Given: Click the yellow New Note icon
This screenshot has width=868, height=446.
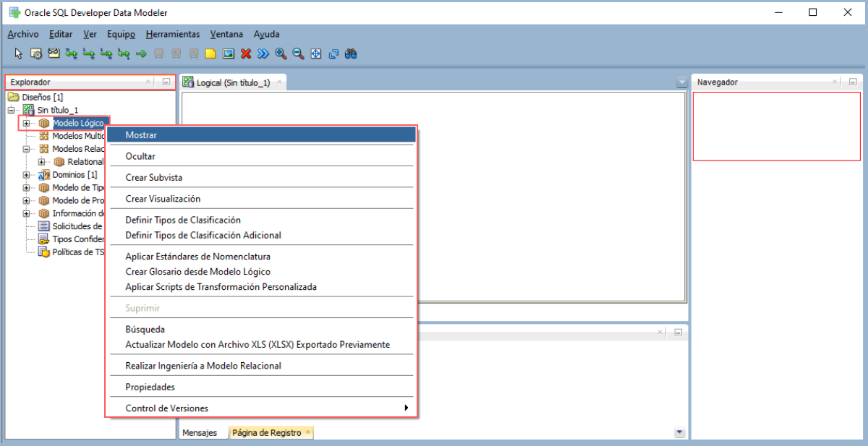Looking at the screenshot, I should tap(210, 53).
